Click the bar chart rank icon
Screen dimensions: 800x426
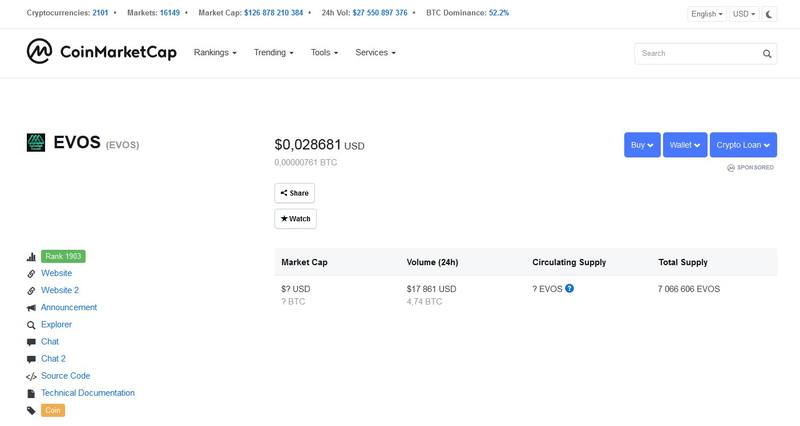pos(31,257)
